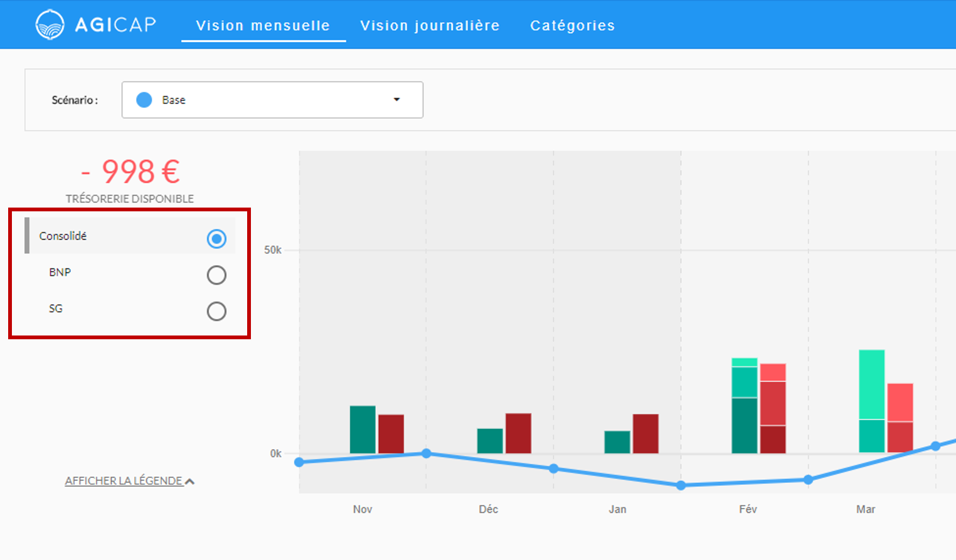Image resolution: width=956 pixels, height=560 pixels.
Task: Click the Jan green income bar
Action: pyautogui.click(x=617, y=442)
